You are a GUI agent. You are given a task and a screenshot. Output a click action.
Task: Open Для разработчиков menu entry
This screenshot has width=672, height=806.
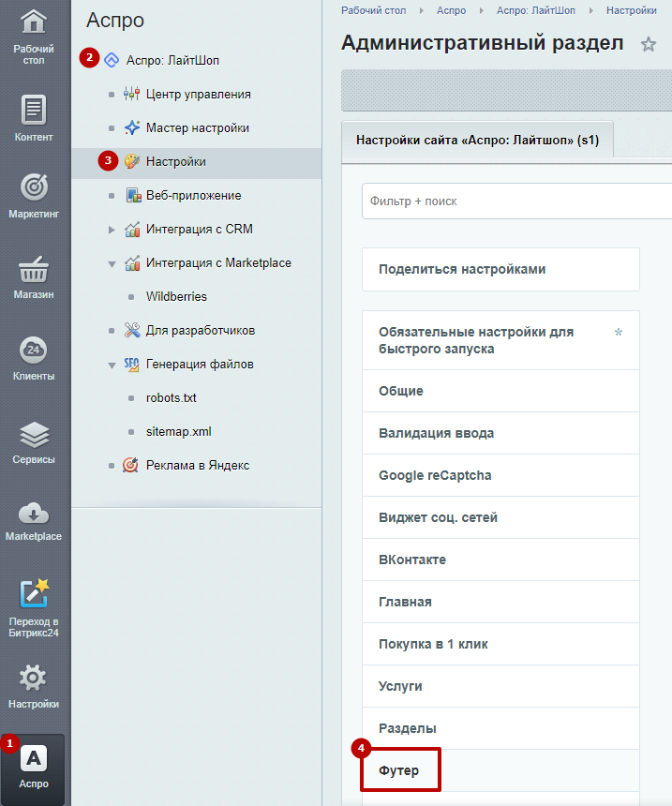pos(201,331)
